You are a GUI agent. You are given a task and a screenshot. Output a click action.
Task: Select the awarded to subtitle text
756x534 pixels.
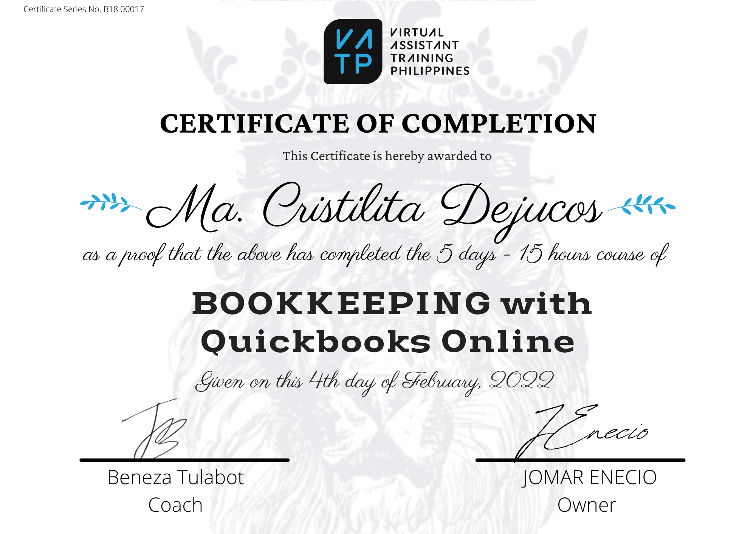click(x=386, y=156)
